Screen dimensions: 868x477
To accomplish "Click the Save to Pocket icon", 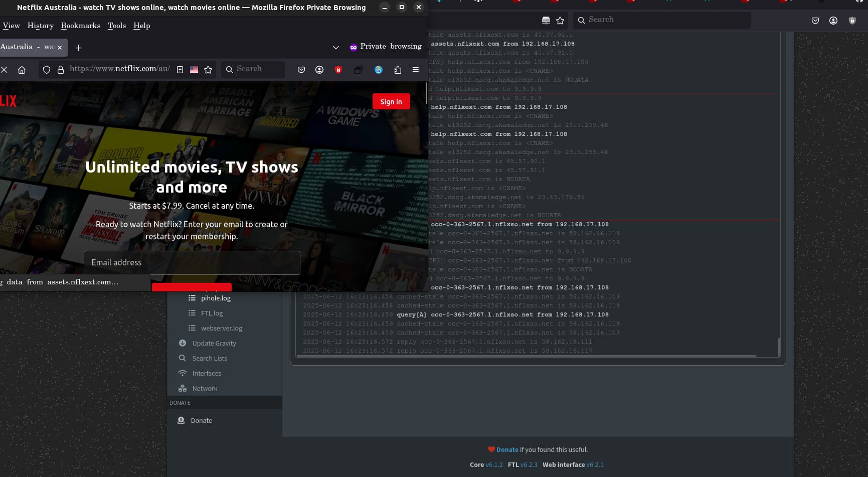I will coord(301,70).
